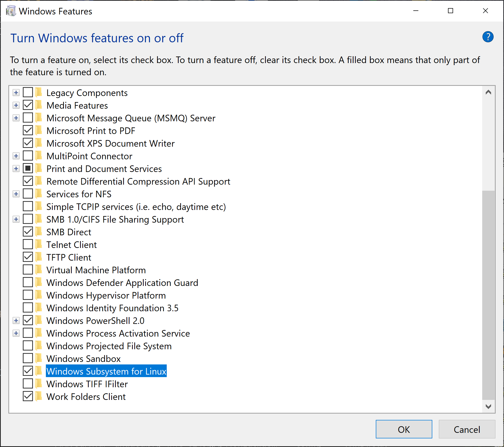The image size is (504, 447).
Task: Select the Windows Subsystem for Linux row
Action: [x=106, y=371]
